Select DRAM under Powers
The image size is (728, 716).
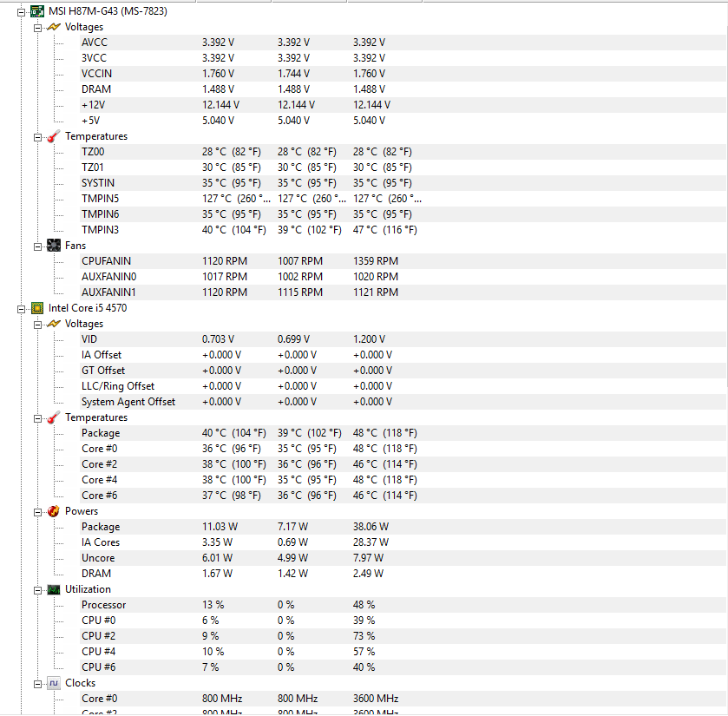(x=403, y=574)
